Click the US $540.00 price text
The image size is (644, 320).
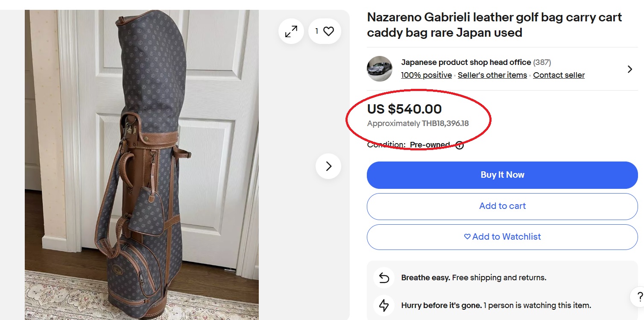(x=404, y=109)
